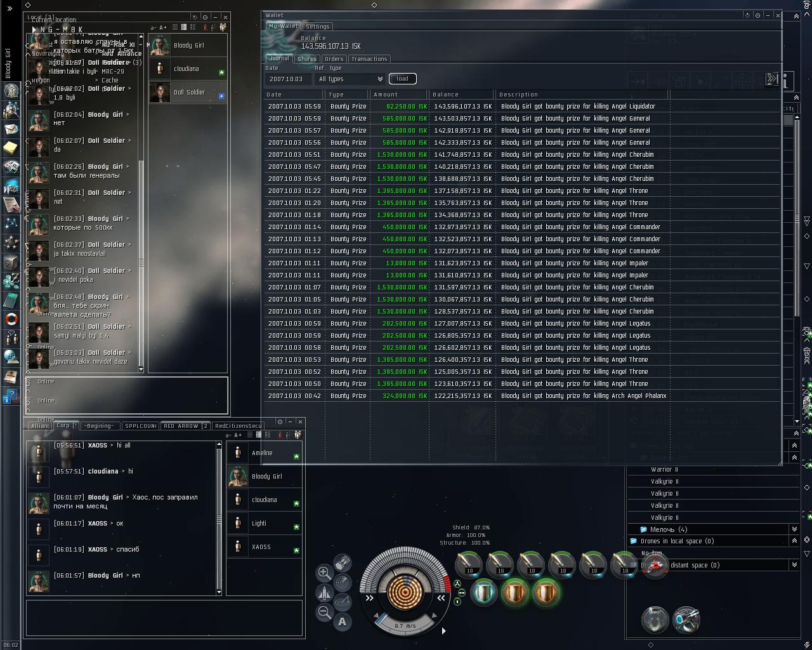Click the magnifier plus zoom-in HUD button
The height and width of the screenshot is (650, 812).
pyautogui.click(x=324, y=572)
